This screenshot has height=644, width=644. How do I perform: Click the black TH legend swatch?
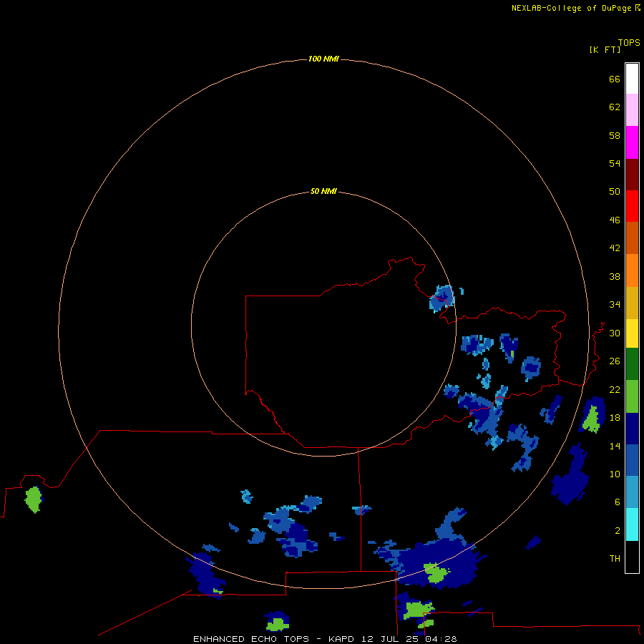[632, 557]
